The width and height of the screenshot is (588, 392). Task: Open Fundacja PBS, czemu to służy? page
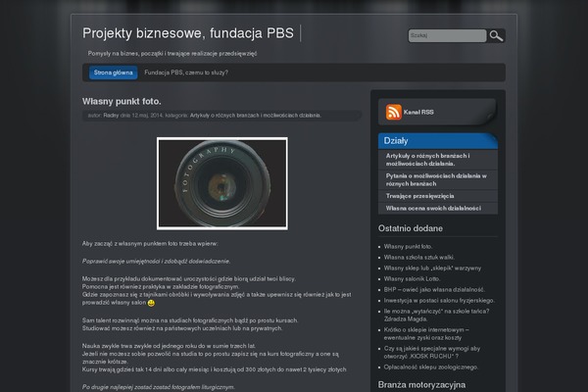click(x=186, y=73)
